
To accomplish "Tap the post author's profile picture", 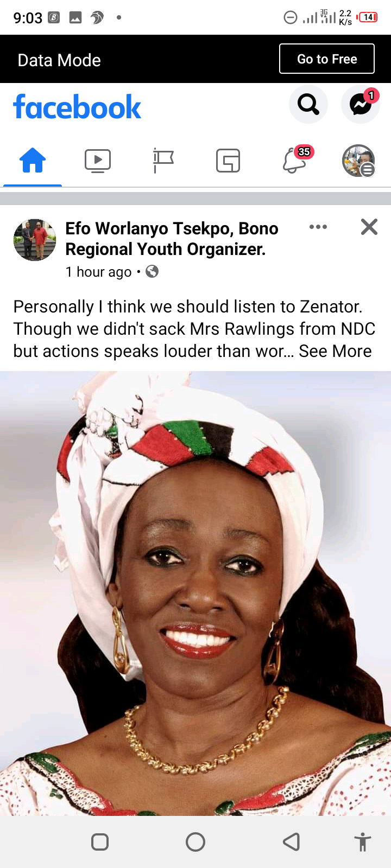I will pos(35,240).
